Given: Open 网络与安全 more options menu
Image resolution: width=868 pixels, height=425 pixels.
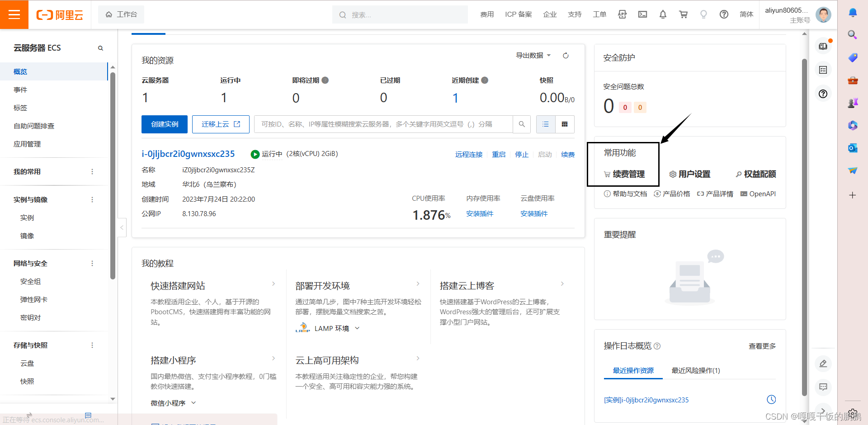Looking at the screenshot, I should click(x=92, y=264).
